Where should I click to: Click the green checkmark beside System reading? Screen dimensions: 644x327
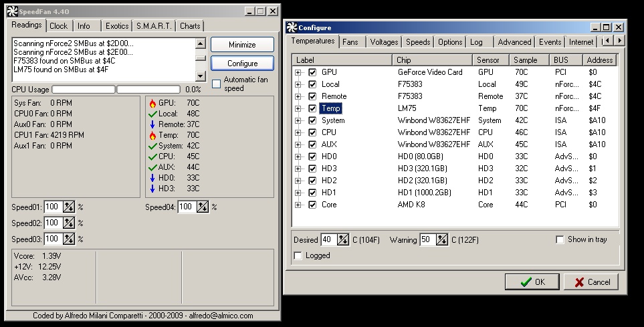152,146
